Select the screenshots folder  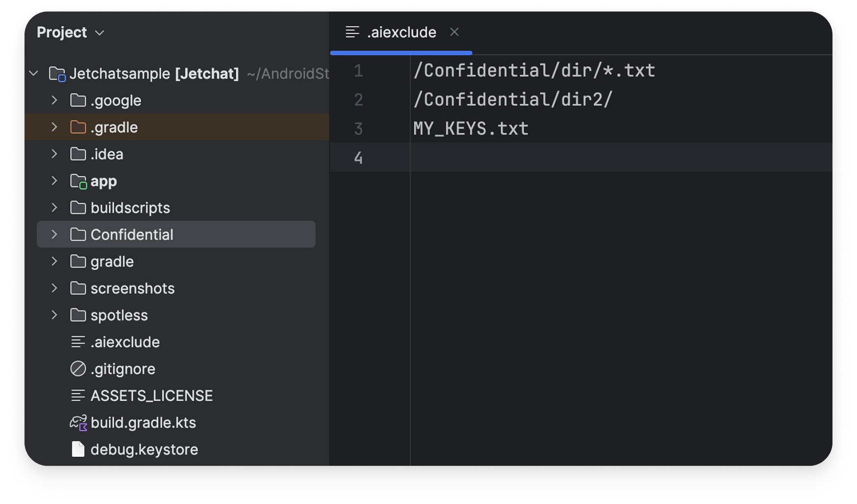tap(132, 288)
